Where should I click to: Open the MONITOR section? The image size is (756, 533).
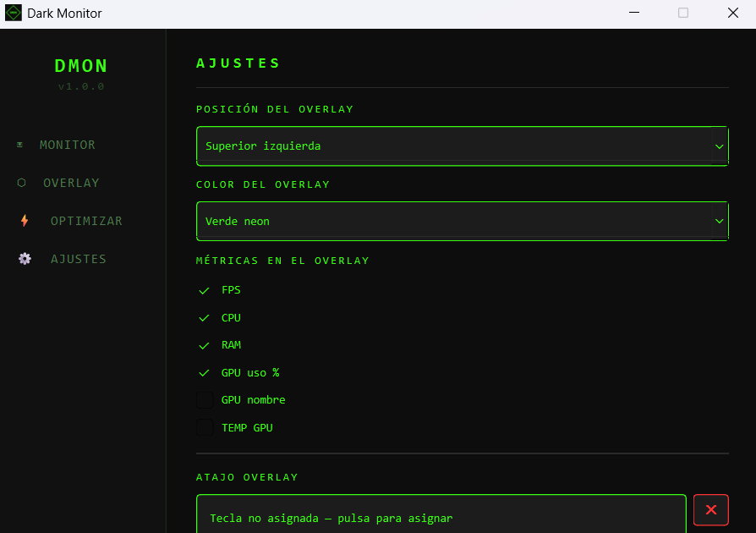[x=68, y=145]
